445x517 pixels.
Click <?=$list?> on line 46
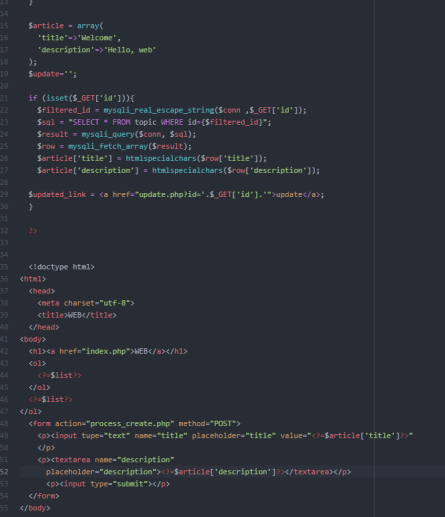[50, 399]
